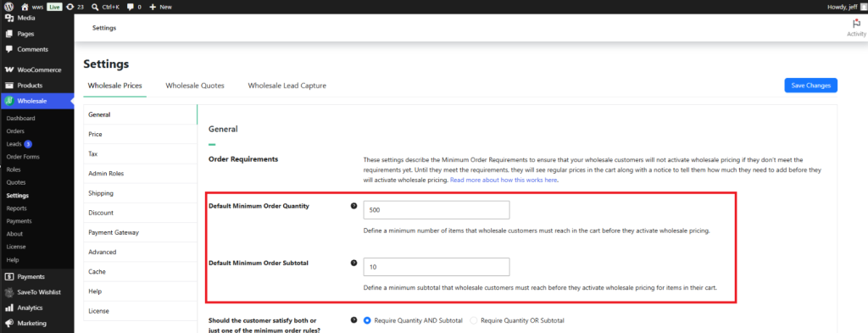Open Payments in Wholesale submenu
The image size is (868, 333).
click(x=19, y=220)
